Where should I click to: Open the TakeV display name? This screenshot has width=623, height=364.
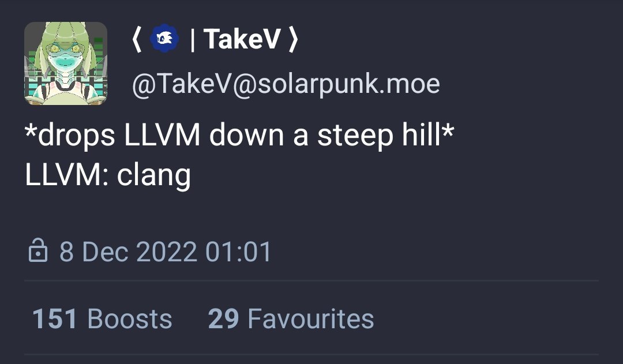pyautogui.click(x=242, y=39)
